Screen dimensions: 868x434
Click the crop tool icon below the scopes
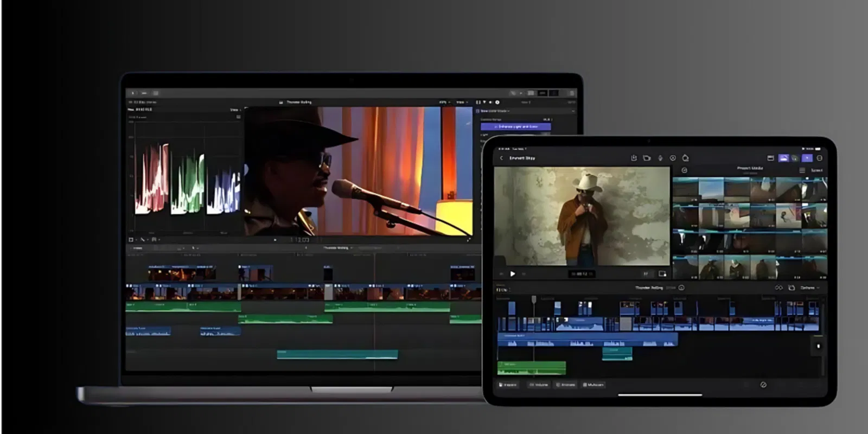[x=131, y=239]
